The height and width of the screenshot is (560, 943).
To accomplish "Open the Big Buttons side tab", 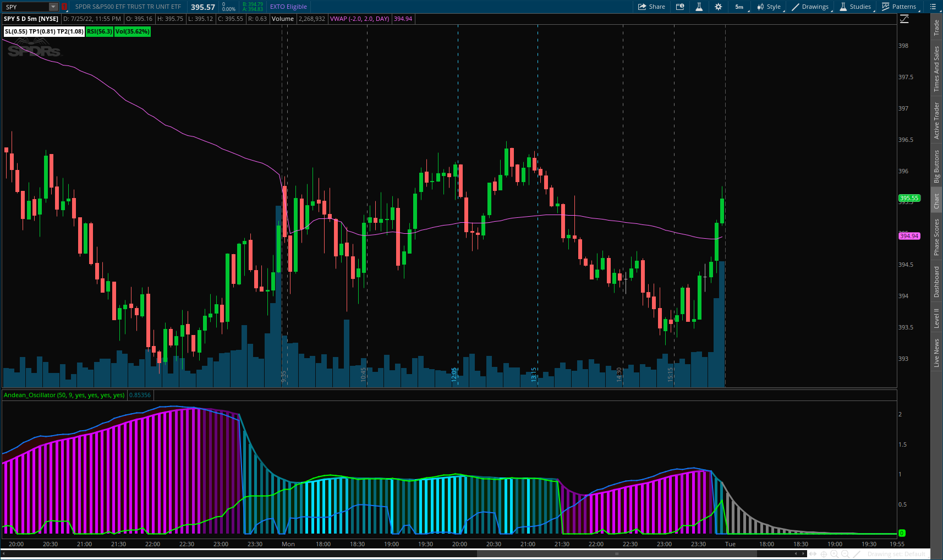I will pos(936,167).
